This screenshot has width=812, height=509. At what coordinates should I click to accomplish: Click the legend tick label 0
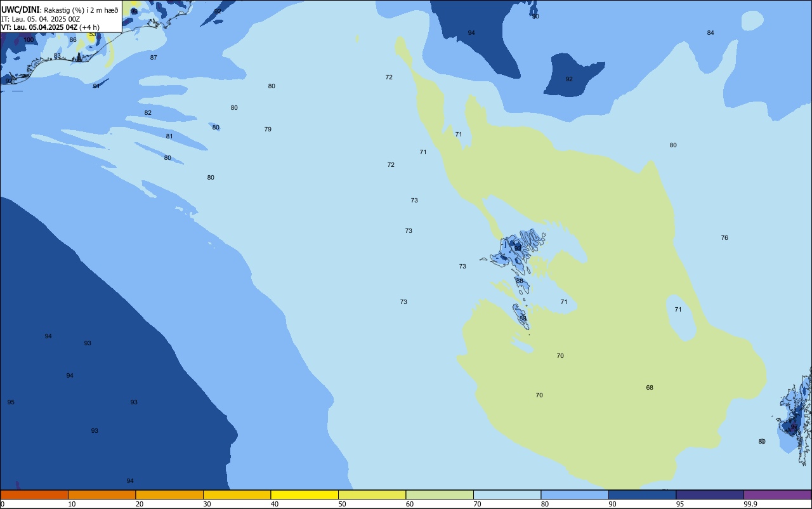click(3, 504)
